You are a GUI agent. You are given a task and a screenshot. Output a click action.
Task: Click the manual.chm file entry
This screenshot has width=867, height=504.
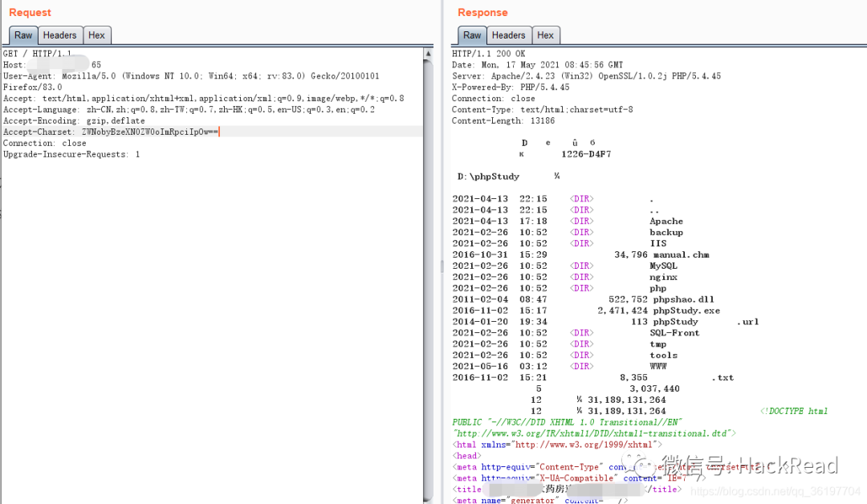[x=682, y=254]
